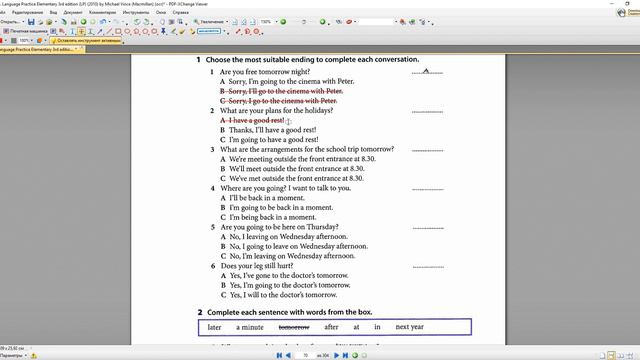Open the Инструменты (Tools) menu

point(136,13)
